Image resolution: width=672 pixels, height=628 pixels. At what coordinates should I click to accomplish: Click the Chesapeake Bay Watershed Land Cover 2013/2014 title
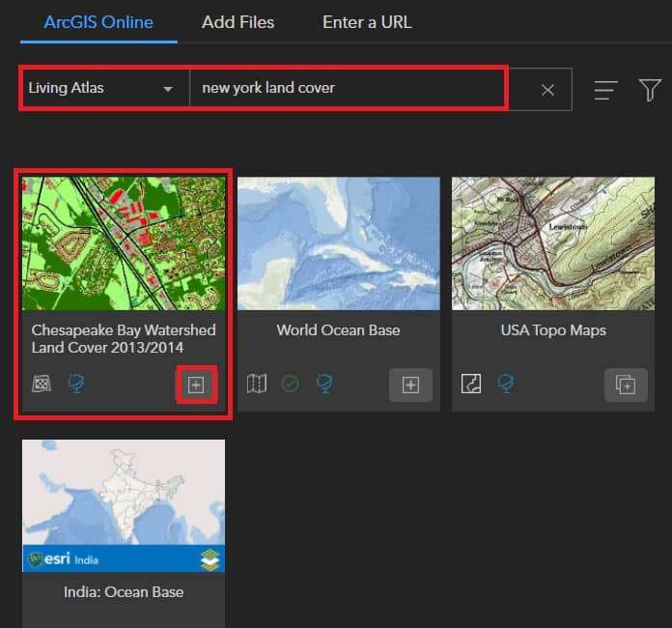coord(124,338)
